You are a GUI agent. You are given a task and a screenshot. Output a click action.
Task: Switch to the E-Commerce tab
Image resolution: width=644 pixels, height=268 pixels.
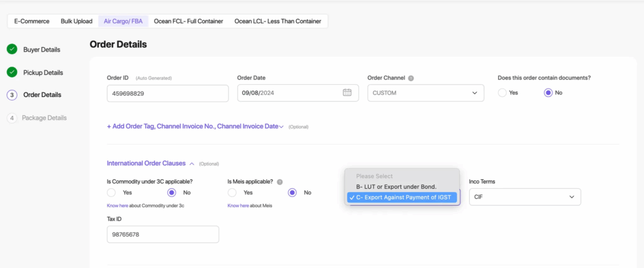pyautogui.click(x=31, y=21)
